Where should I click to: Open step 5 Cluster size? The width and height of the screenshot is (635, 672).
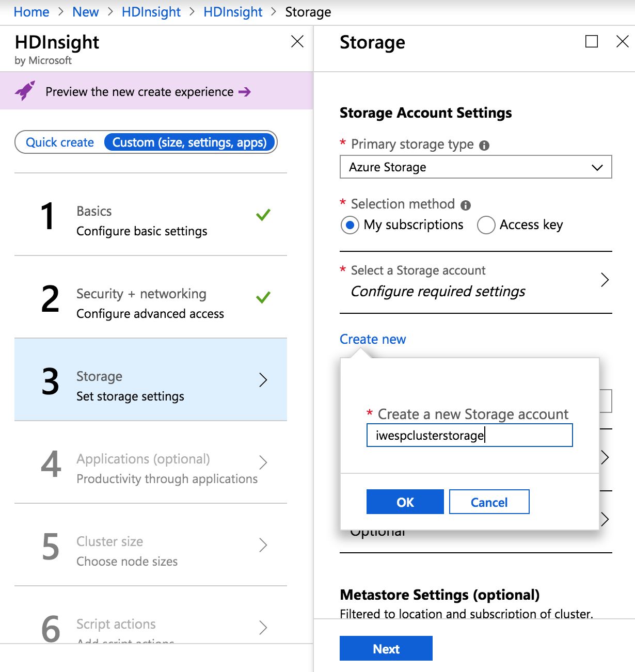click(151, 545)
